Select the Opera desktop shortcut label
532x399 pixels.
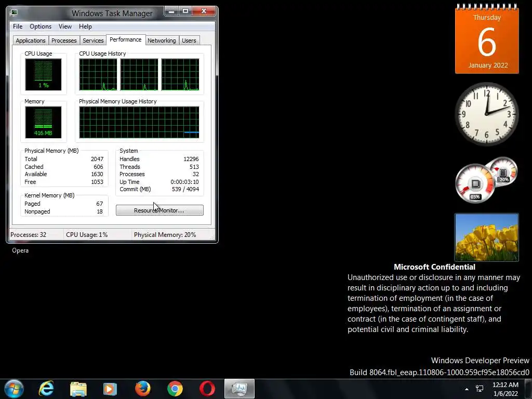tap(20, 250)
